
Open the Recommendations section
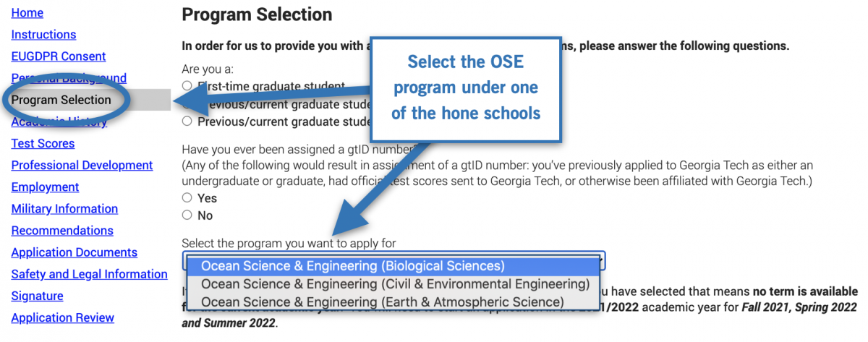coord(62,231)
